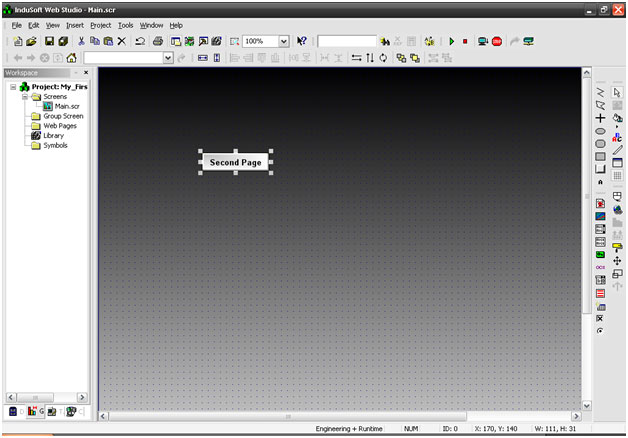Image resolution: width=628 pixels, height=438 pixels.
Task: Select the Symbols folder
Action: [55, 145]
